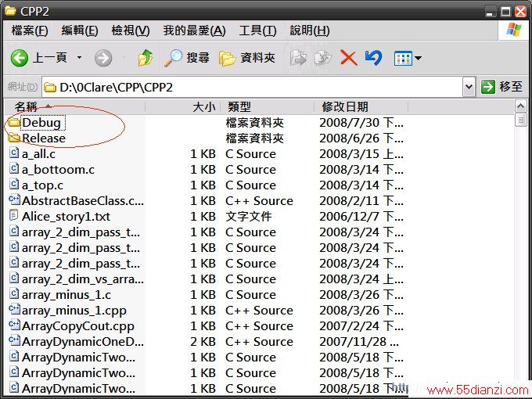Click the Copy To folder toolbar icon
532x399 pixels.
[x=322, y=58]
